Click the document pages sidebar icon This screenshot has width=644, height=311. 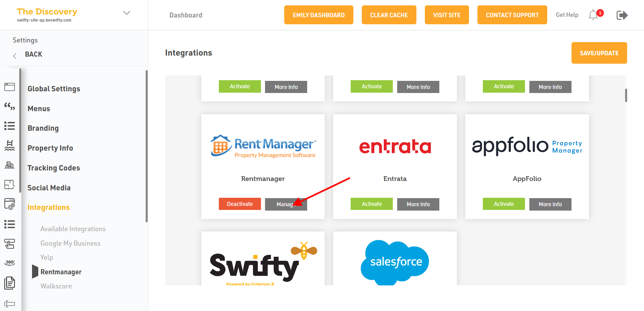pos(9,283)
